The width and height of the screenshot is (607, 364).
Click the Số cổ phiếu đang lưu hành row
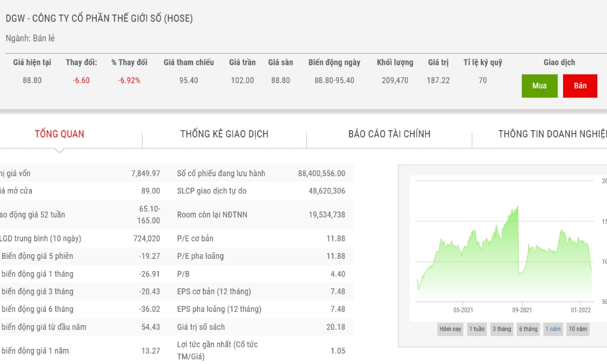tap(261, 173)
